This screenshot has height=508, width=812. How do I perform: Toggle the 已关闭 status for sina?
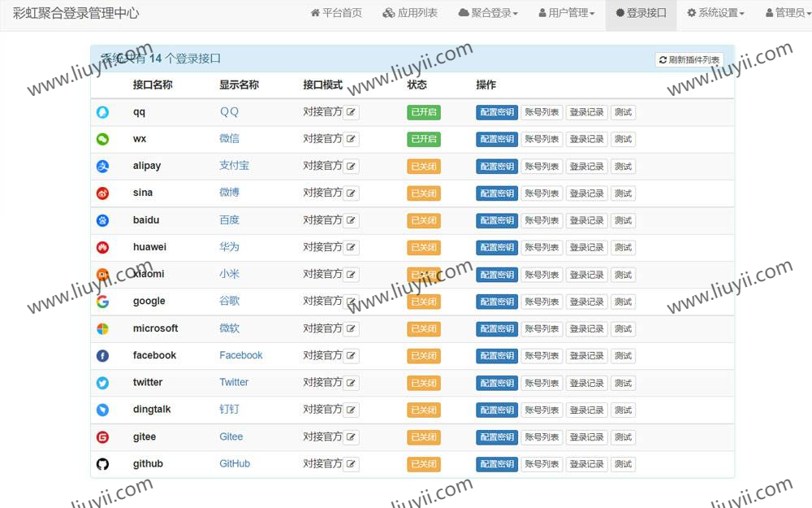(x=424, y=193)
